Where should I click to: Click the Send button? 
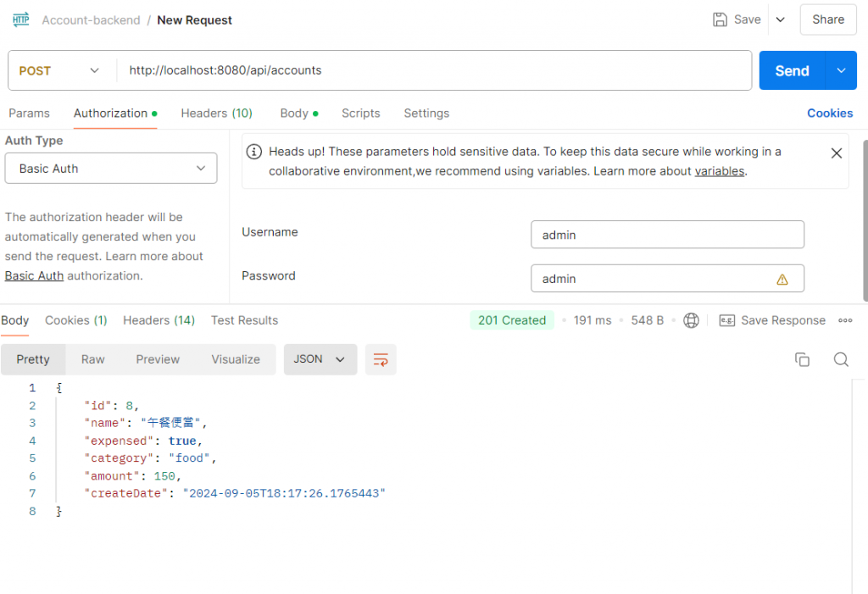coord(792,71)
